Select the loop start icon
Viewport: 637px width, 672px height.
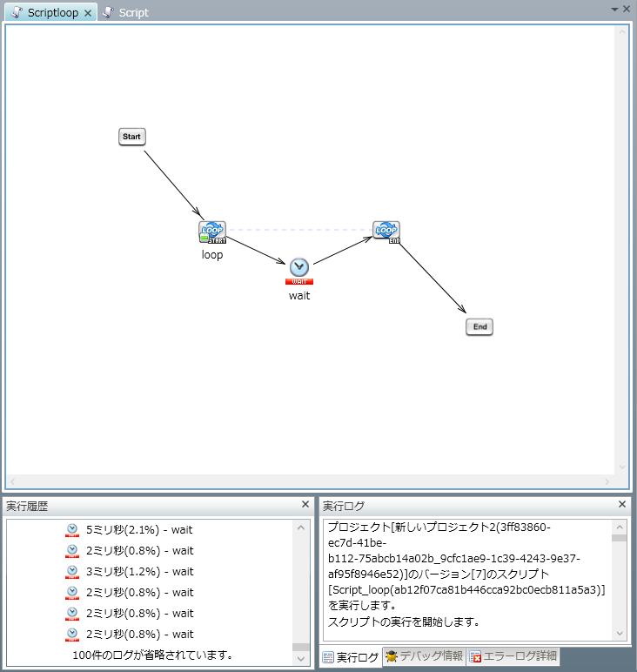tap(211, 232)
